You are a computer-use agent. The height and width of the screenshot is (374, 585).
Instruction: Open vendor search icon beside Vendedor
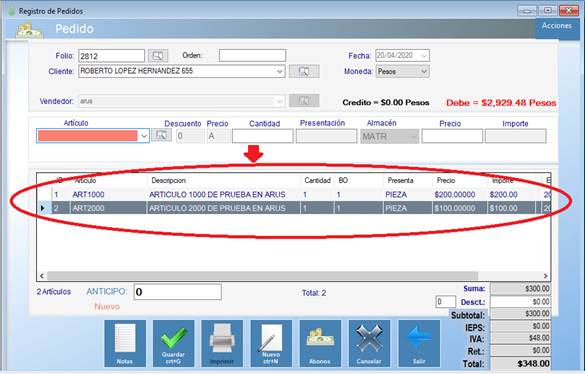coord(304,101)
